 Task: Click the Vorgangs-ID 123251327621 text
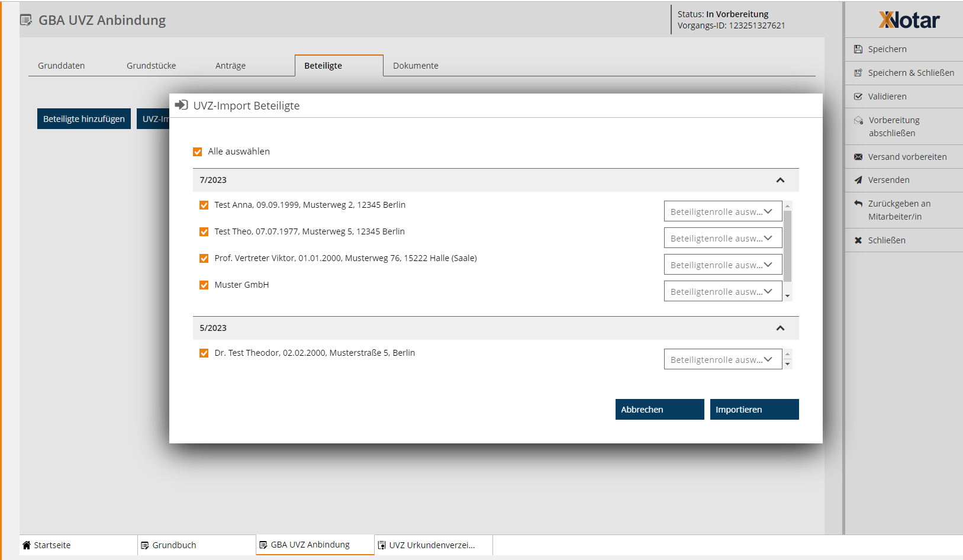click(x=732, y=25)
